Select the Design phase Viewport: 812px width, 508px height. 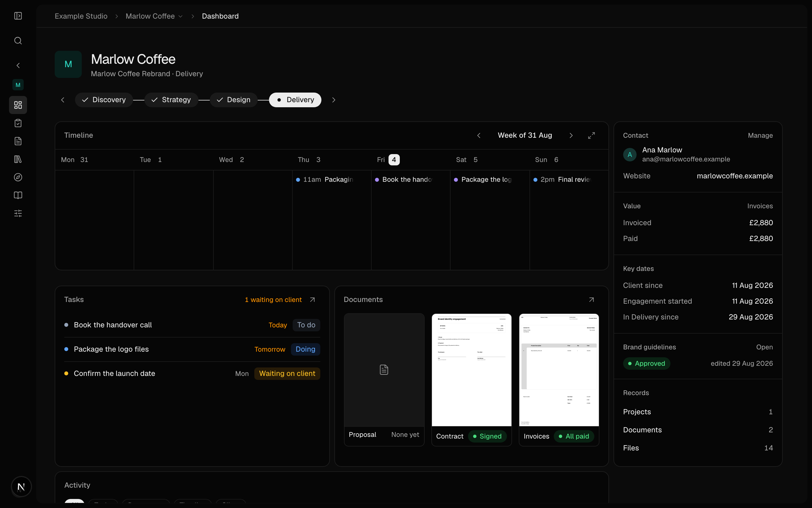point(233,100)
